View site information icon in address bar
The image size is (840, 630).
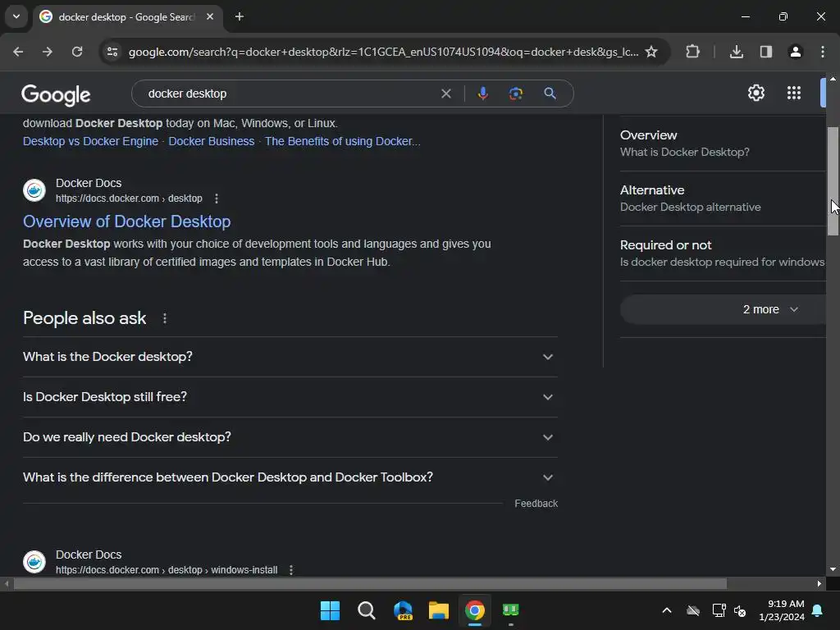(112, 52)
